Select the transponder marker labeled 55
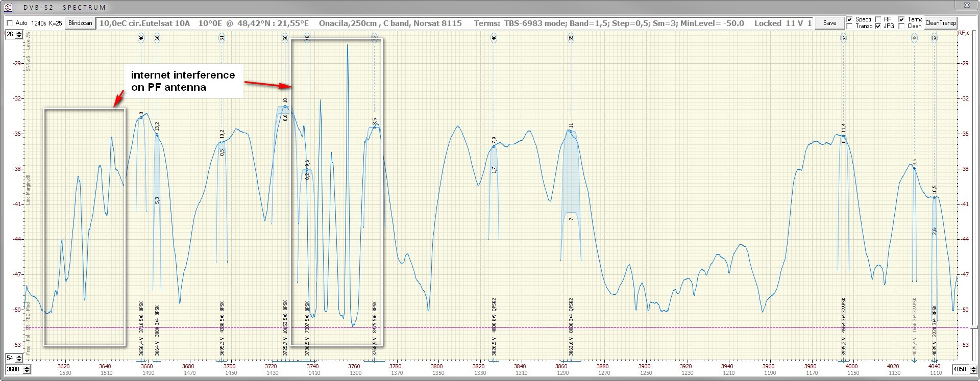 (x=571, y=38)
